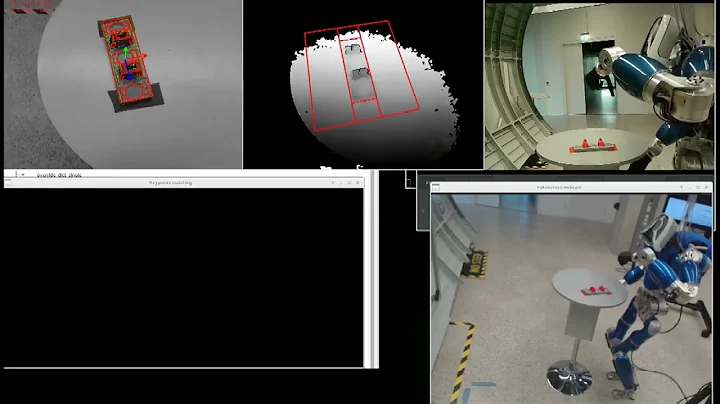
Task: Click the vertical scrollbar beside Keypoints matching window
Action: [x=374, y=269]
